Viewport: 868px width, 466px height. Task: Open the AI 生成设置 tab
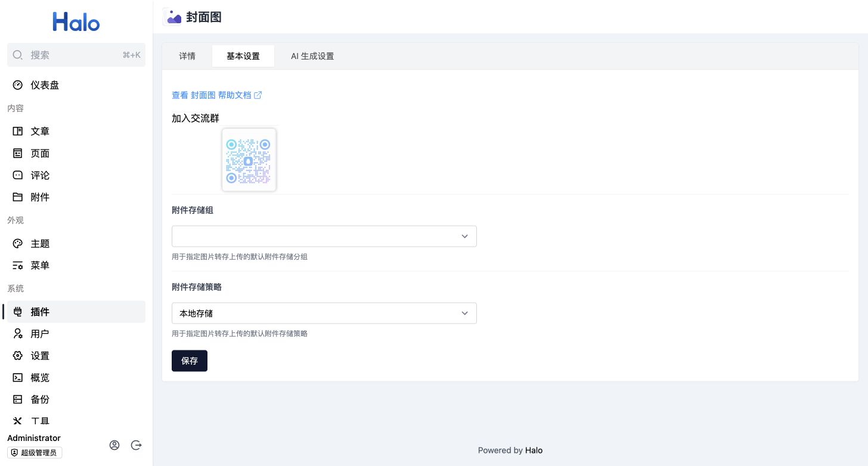pos(312,56)
